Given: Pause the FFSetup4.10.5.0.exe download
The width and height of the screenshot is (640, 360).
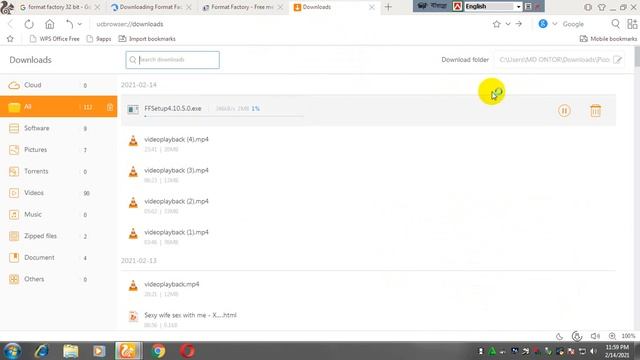Looking at the screenshot, I should pos(564,111).
